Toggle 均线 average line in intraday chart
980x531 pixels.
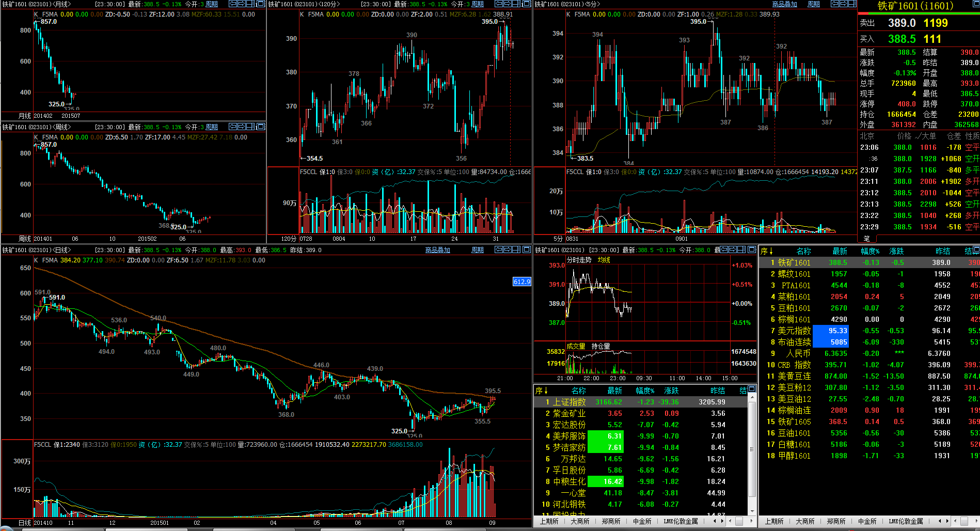point(604,260)
